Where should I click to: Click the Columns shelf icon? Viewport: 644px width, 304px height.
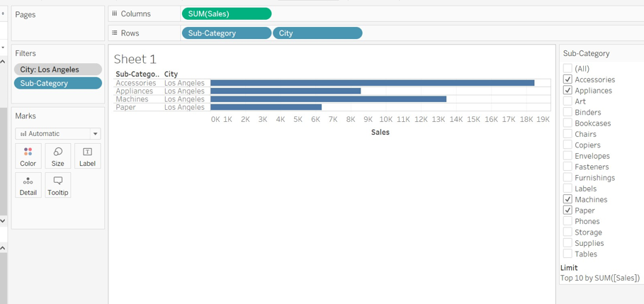pos(115,13)
